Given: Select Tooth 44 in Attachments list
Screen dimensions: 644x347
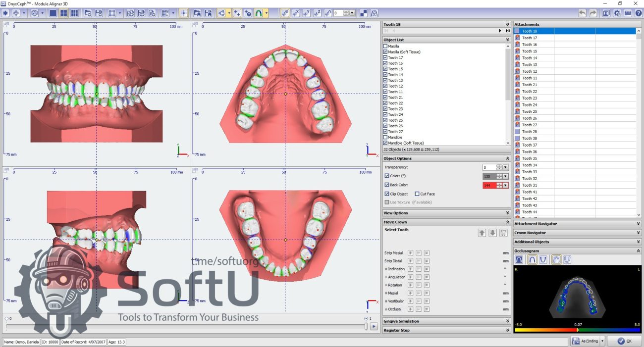Looking at the screenshot, I should point(575,212).
